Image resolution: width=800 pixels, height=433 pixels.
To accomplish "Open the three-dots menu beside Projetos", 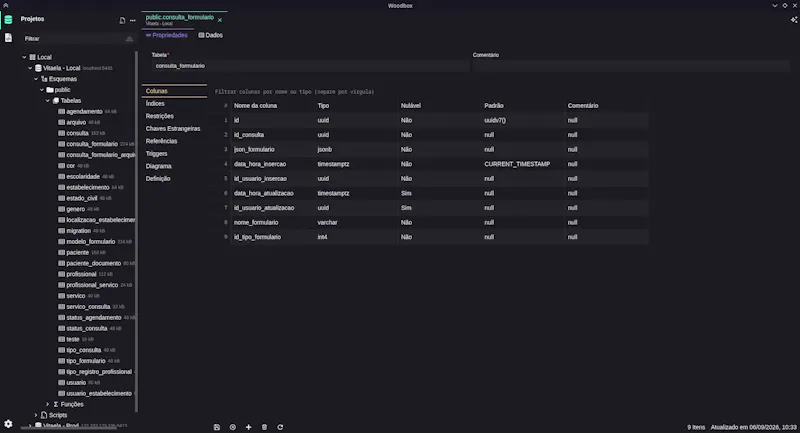I will click(133, 20).
